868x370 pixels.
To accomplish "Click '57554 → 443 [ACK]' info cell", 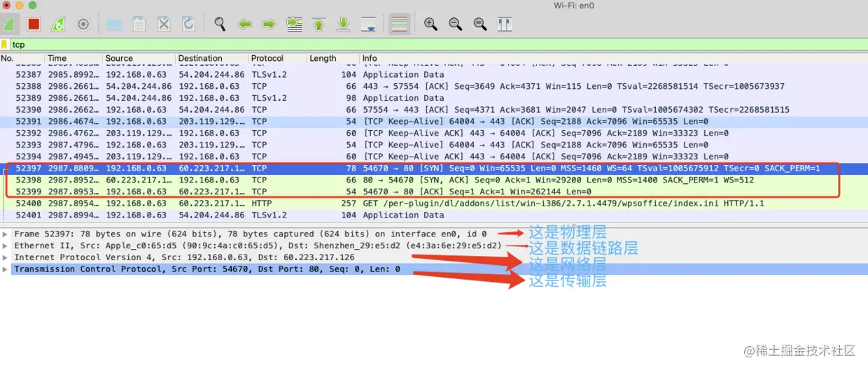I will 576,110.
